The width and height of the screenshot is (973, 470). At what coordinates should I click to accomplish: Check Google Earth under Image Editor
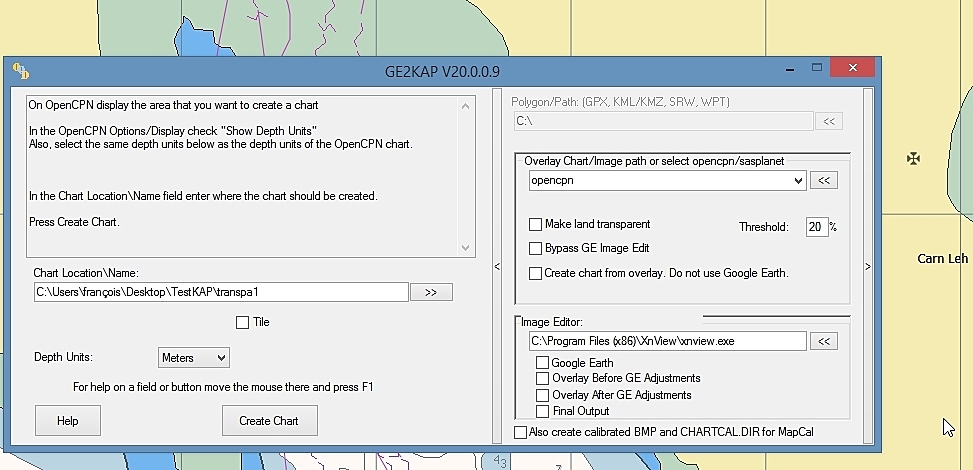click(x=542, y=363)
